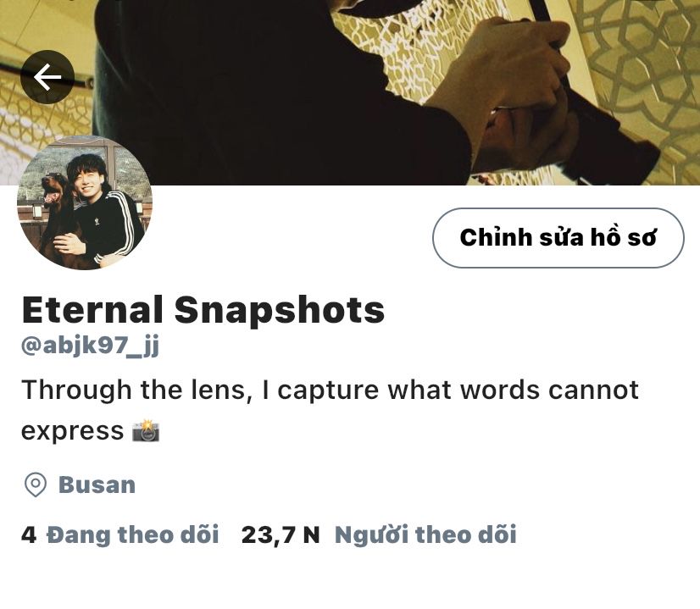This screenshot has width=700, height=609.
Task: Click the Chỉnh sửa hồ sơ button
Action: [558, 237]
